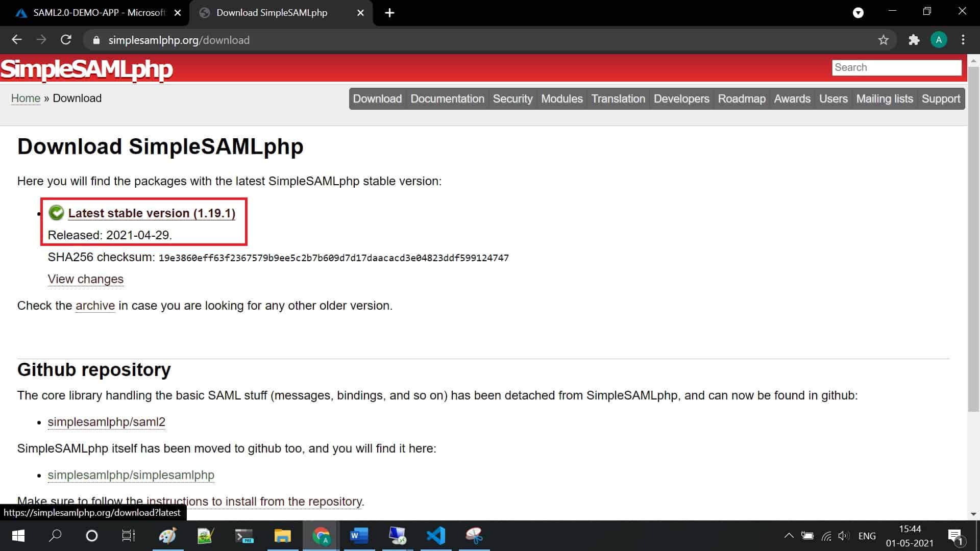The width and height of the screenshot is (980, 551).
Task: Close the SAML2.0-DEMO-APP tab
Action: click(x=178, y=13)
